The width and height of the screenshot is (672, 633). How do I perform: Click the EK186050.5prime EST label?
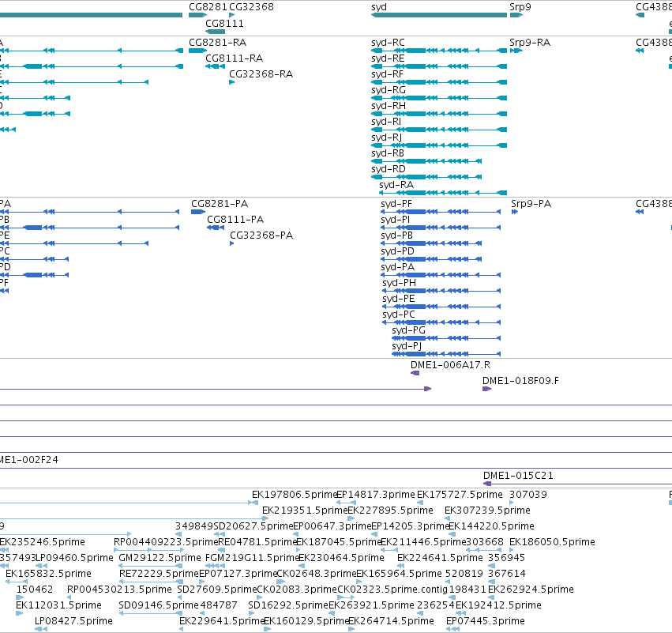(552, 542)
